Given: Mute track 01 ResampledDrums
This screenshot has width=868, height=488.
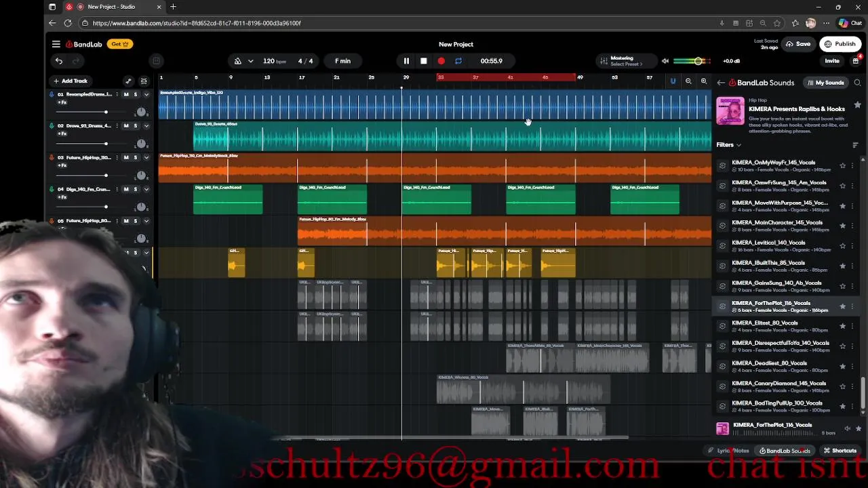Looking at the screenshot, I should tap(125, 94).
